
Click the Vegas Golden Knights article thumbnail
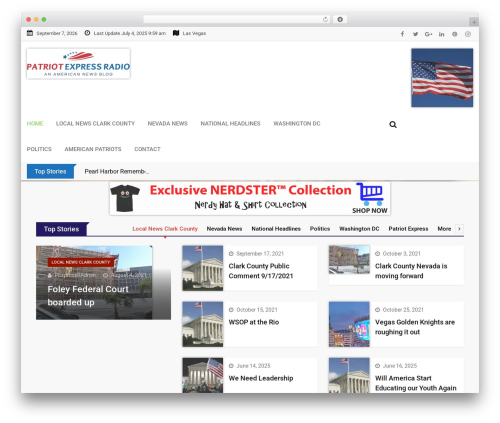point(349,324)
